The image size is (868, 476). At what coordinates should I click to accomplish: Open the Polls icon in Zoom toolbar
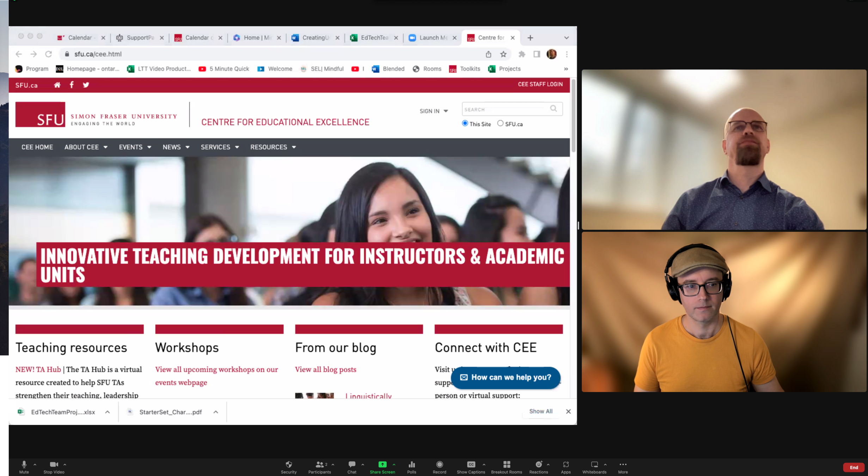(x=411, y=464)
